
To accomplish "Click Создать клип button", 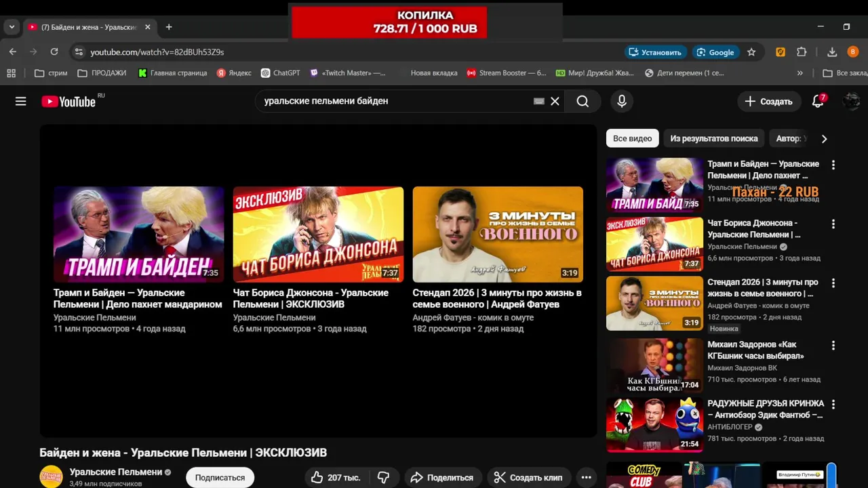I will [x=529, y=478].
